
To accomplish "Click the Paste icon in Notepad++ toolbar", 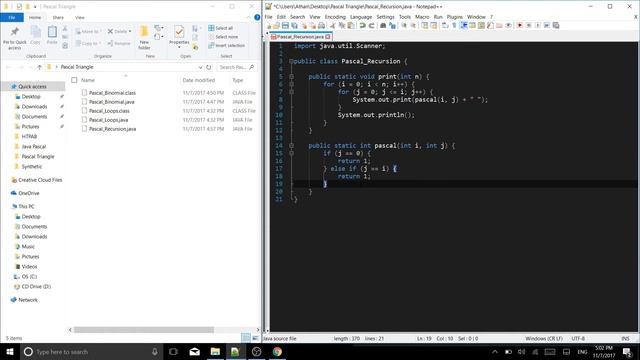I will pyautogui.click(x=351, y=25).
